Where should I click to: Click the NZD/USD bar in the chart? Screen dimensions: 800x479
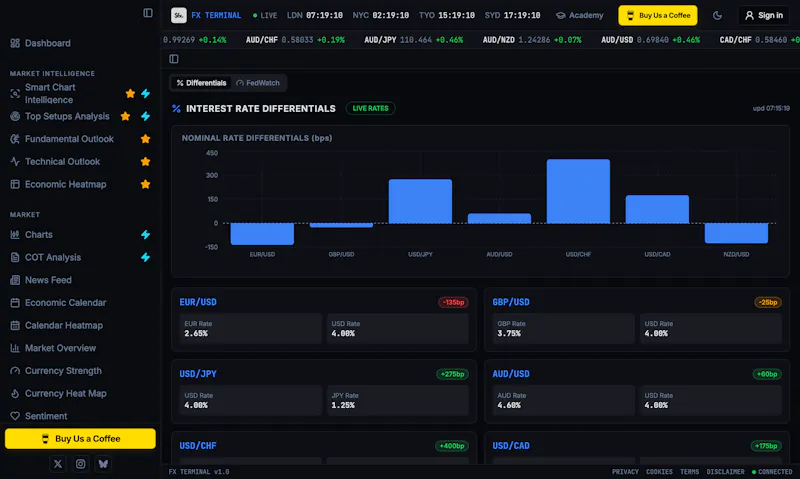coord(736,233)
